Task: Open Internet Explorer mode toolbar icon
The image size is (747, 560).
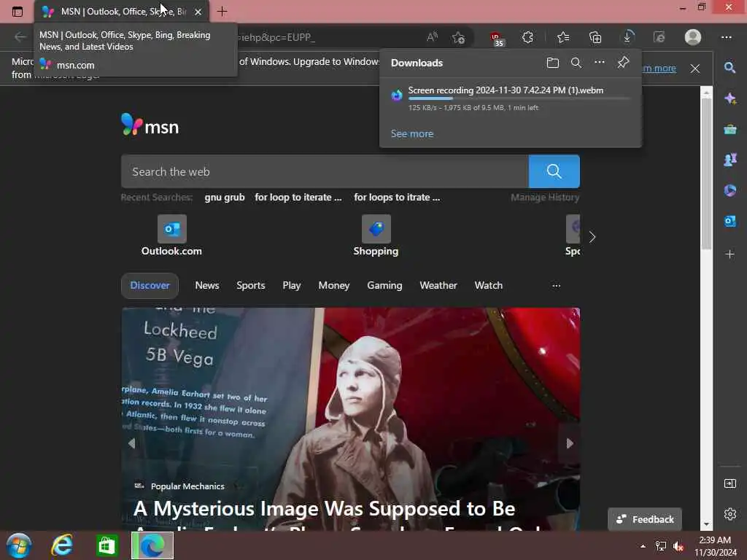Action: tap(659, 37)
